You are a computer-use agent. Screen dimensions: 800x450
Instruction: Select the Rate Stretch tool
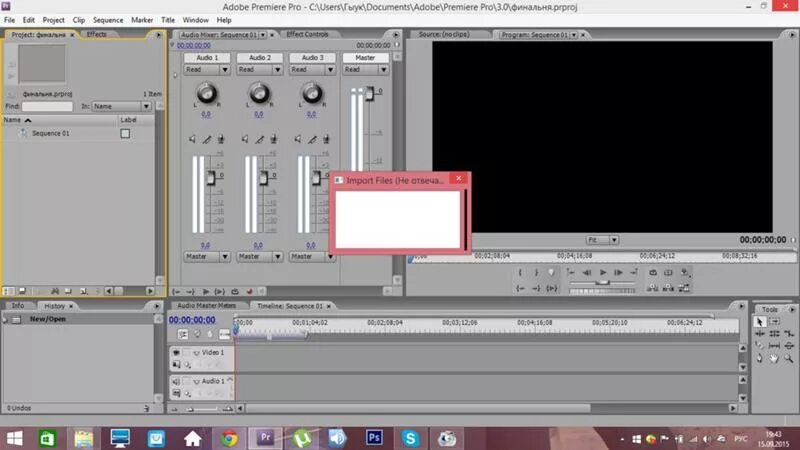[x=789, y=334]
